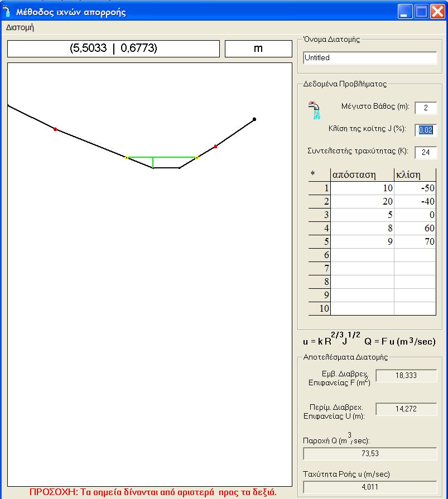448x499 pixels.
Task: Click the coordinates display (5,5033 | 0,6773)
Action: click(113, 49)
